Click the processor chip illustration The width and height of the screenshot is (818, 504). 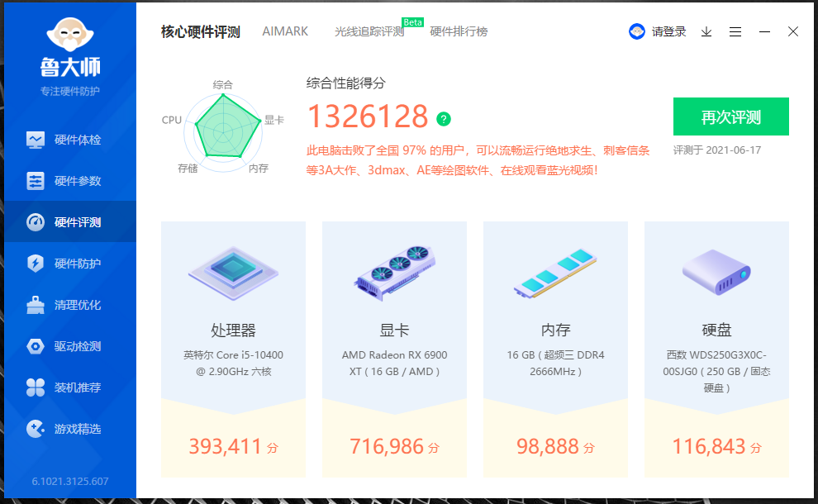click(233, 273)
